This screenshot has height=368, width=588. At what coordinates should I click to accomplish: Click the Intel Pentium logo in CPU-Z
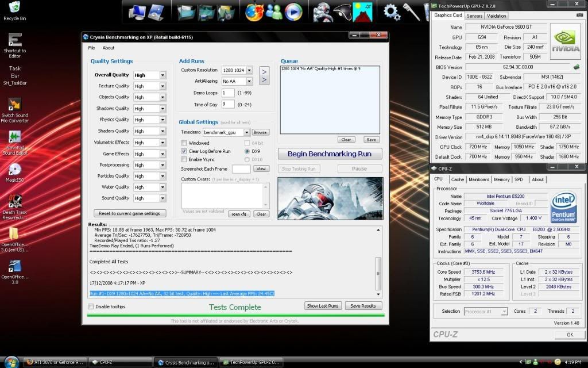pos(564,208)
